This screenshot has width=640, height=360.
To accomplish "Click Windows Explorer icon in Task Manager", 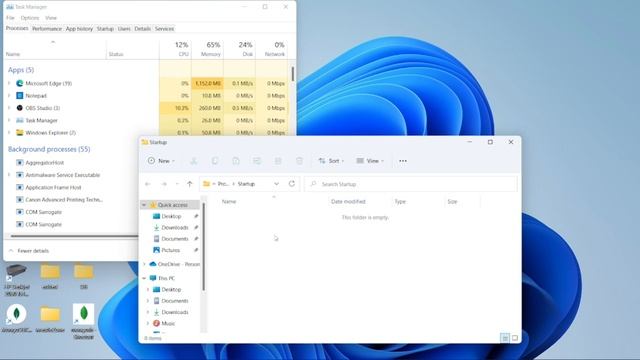I will click(20, 133).
